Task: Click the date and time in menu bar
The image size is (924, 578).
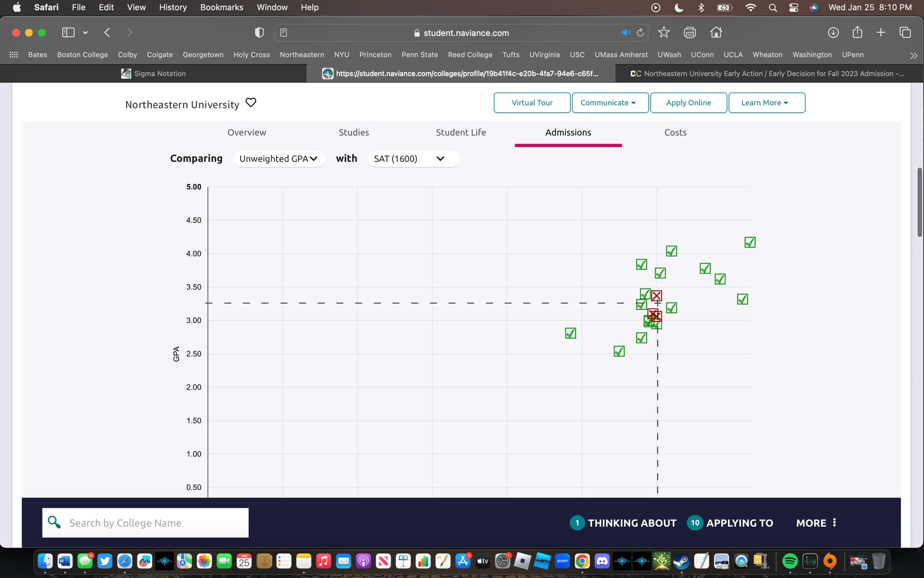Action: (870, 7)
